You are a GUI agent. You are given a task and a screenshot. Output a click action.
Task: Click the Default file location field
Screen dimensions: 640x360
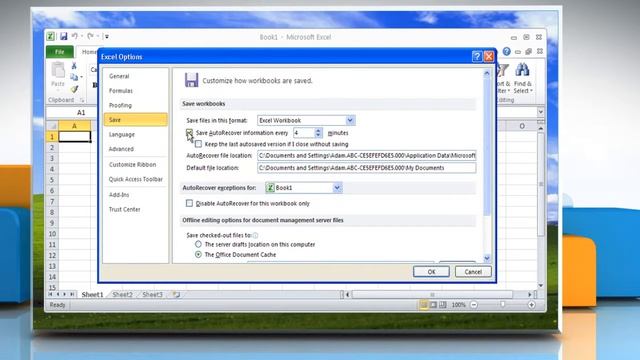[x=367, y=168]
